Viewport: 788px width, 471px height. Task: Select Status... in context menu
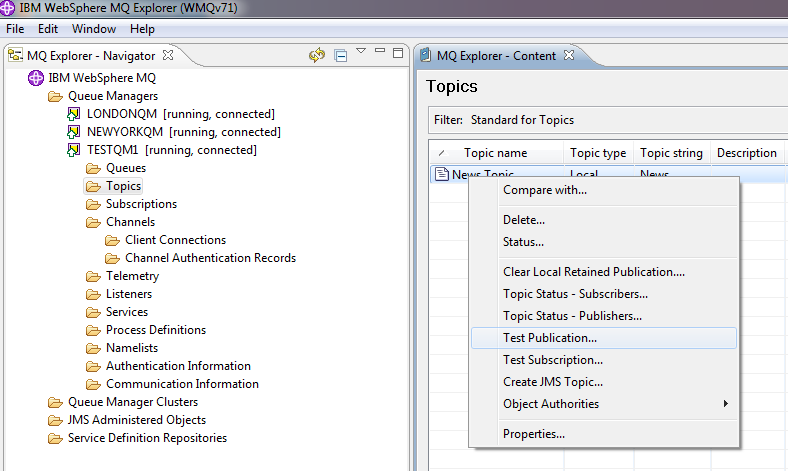pos(604,242)
